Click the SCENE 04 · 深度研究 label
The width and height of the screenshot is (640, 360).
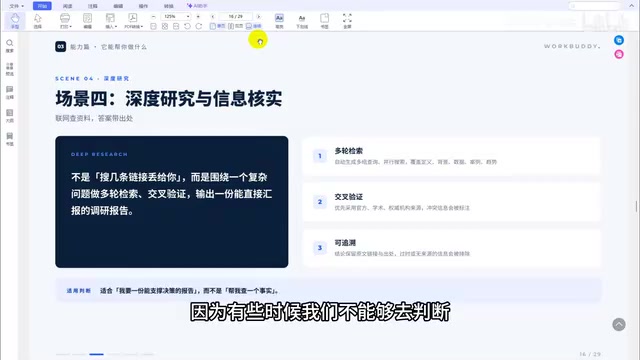92,78
